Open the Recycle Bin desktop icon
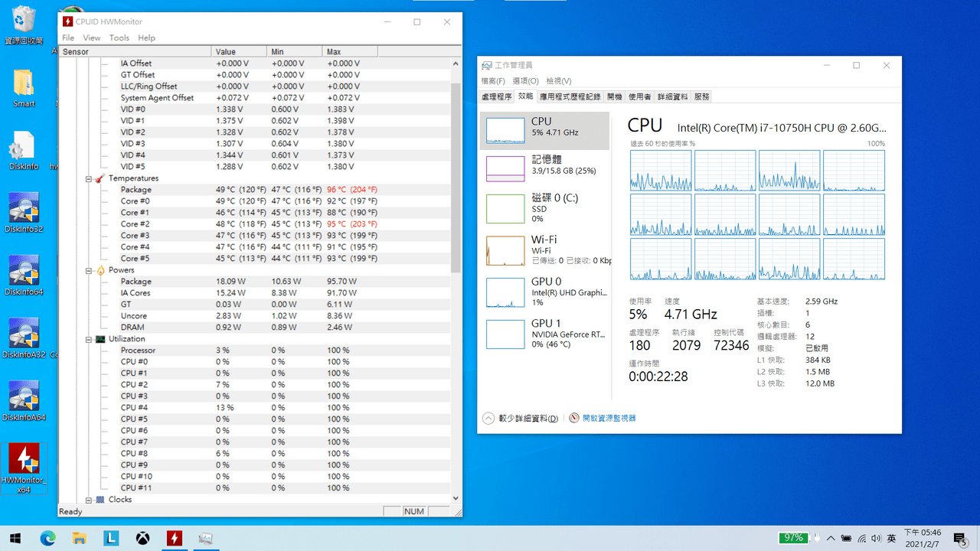The height and width of the screenshot is (551, 980). (24, 24)
